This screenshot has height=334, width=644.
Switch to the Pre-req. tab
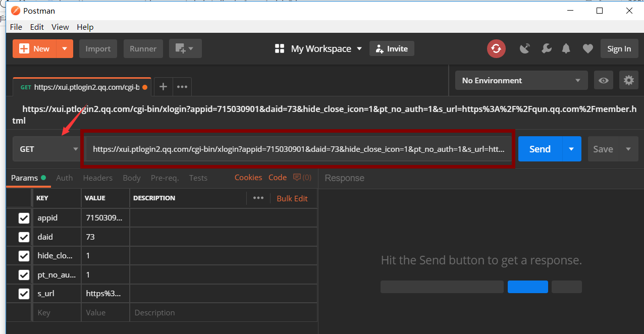tap(165, 178)
